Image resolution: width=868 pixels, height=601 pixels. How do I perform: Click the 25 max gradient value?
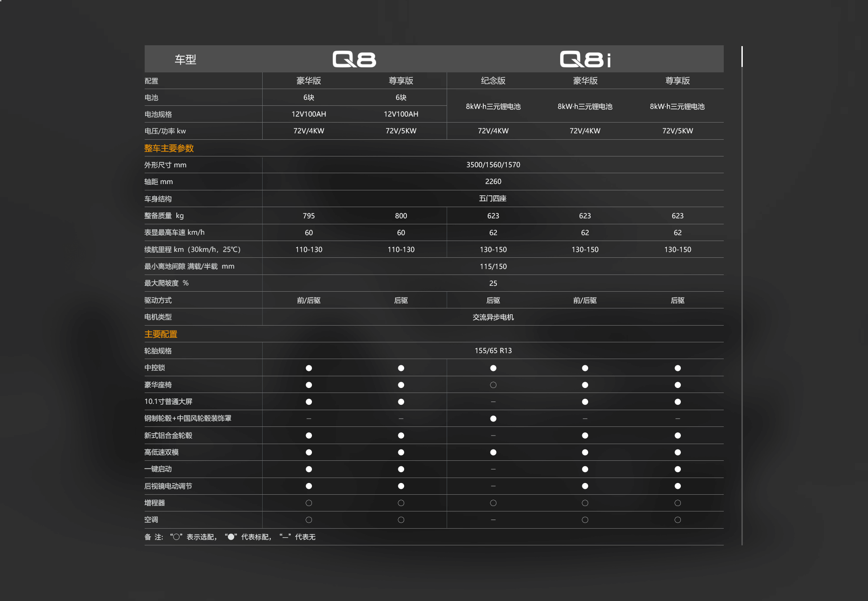[493, 283]
